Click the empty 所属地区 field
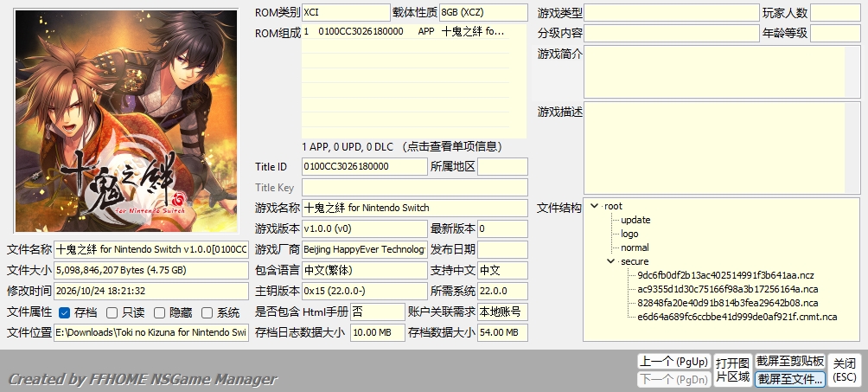The height and width of the screenshot is (392, 868). tap(502, 166)
